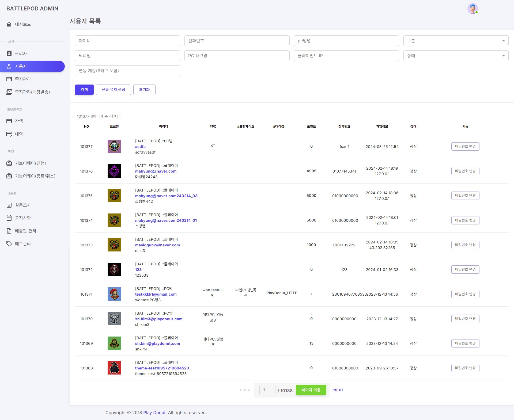Click the 잔액 card icon

(9, 121)
